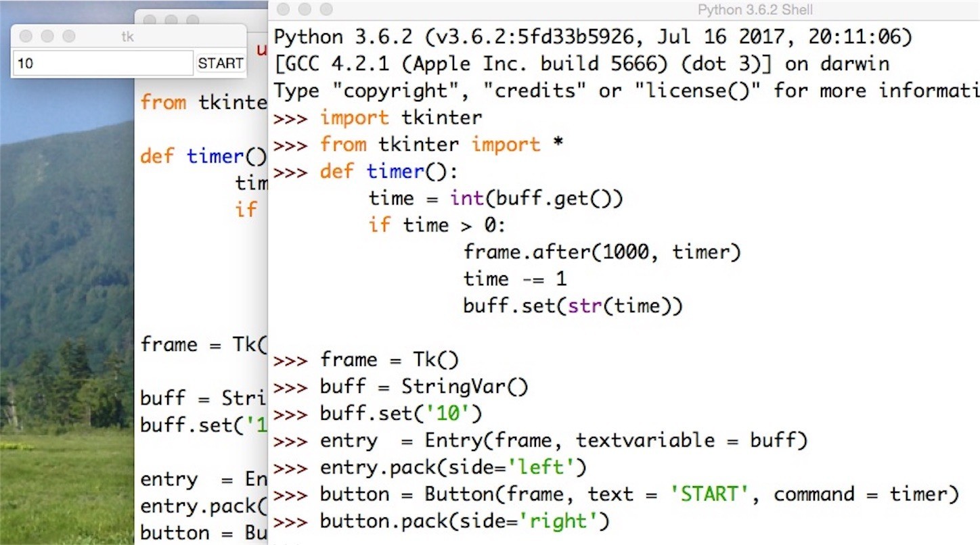The height and width of the screenshot is (545, 980).
Task: Click 'buff = Stri' in the background editor window
Action: [x=204, y=398]
